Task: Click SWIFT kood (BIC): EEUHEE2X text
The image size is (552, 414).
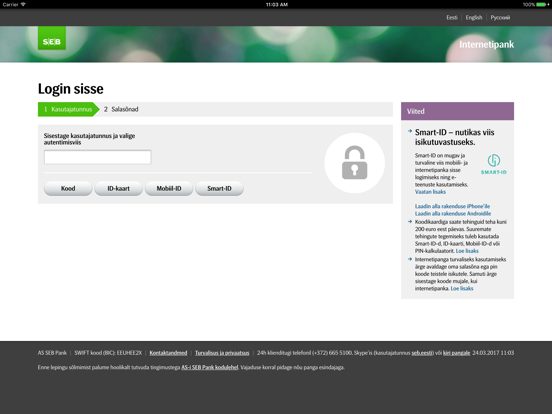Action: point(108,353)
